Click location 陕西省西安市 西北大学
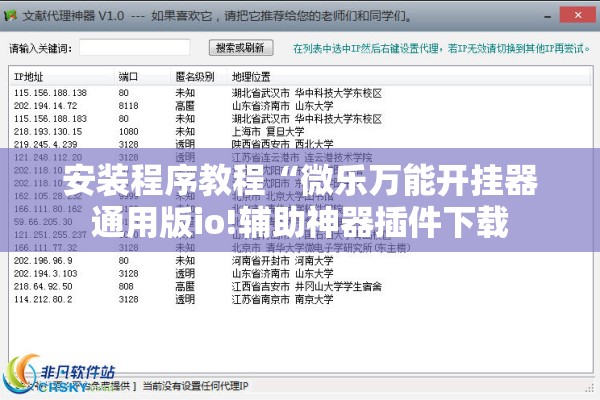Viewport: 600px width, 400px height. 282,144
